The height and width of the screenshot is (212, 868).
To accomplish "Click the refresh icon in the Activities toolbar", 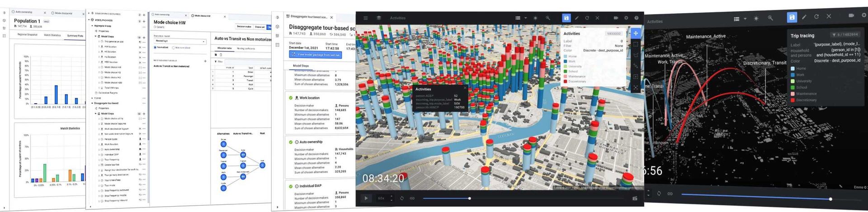I will coord(587,18).
